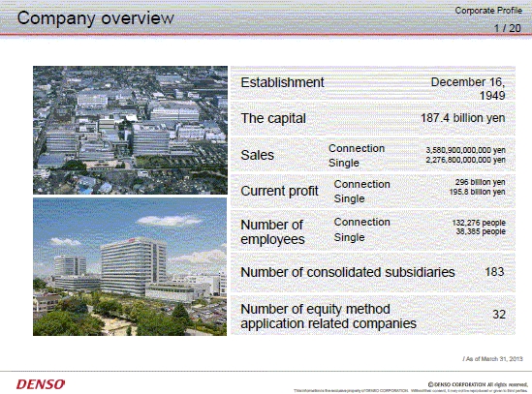532x394 pixels.
Task: Click the '195.8 billion yen' value
Action: coord(477,192)
